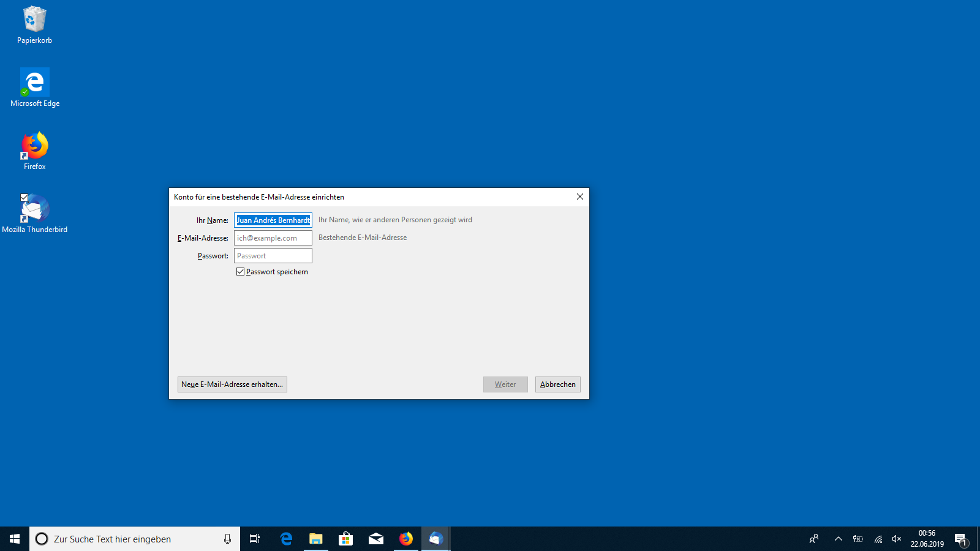The width and height of the screenshot is (980, 551).
Task: Click into the E-Mail-Adresse field
Action: [273, 238]
